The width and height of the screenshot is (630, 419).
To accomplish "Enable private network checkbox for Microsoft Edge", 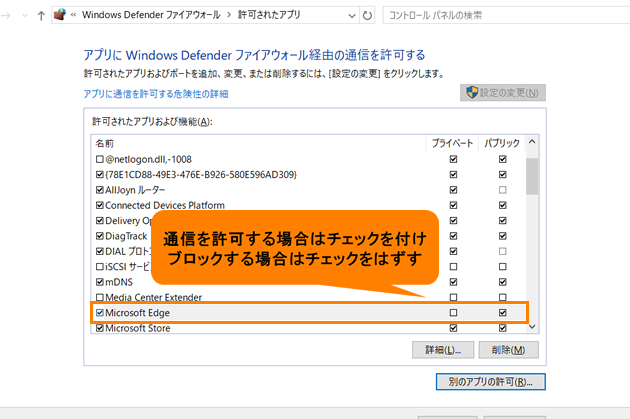I will [454, 313].
